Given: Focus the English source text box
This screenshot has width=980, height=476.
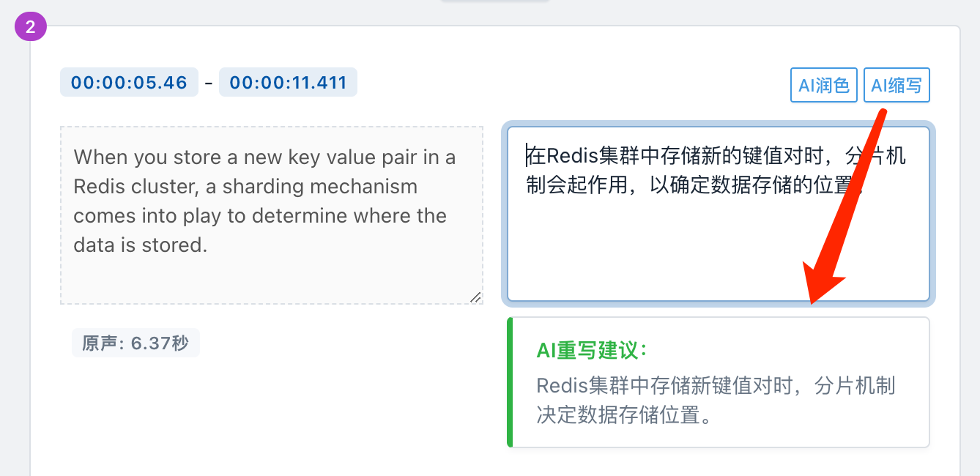Looking at the screenshot, I should point(272,215).
